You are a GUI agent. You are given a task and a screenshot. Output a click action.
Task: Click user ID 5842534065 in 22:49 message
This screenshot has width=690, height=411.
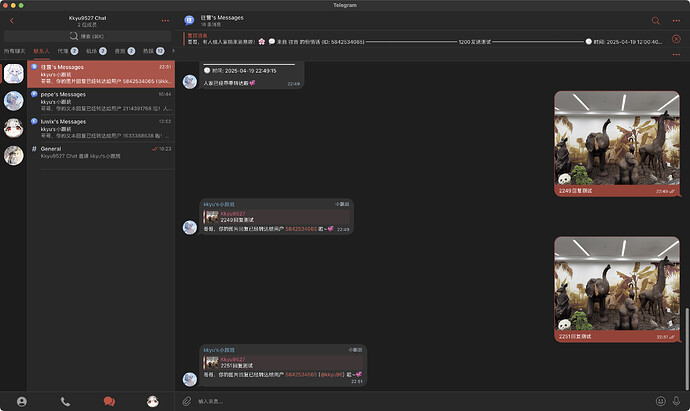coord(301,229)
